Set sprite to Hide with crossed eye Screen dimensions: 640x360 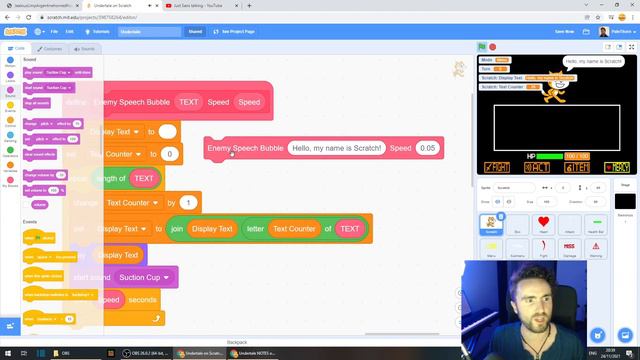point(509,202)
